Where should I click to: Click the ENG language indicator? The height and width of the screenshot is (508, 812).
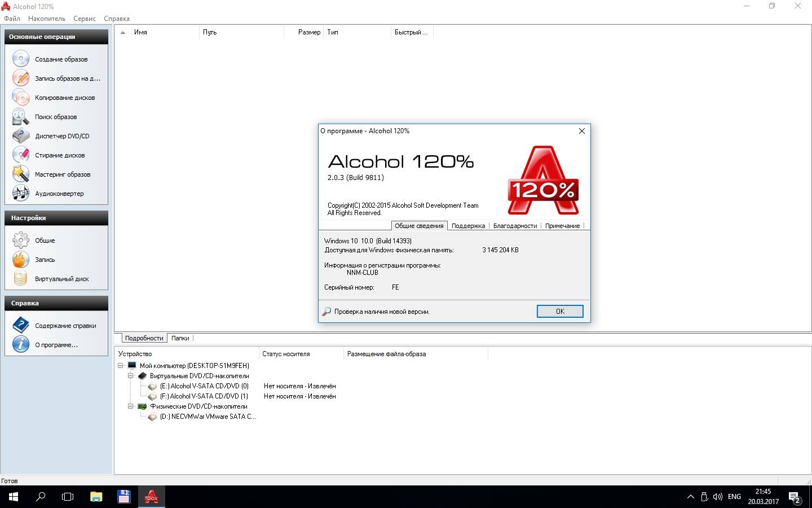click(734, 497)
